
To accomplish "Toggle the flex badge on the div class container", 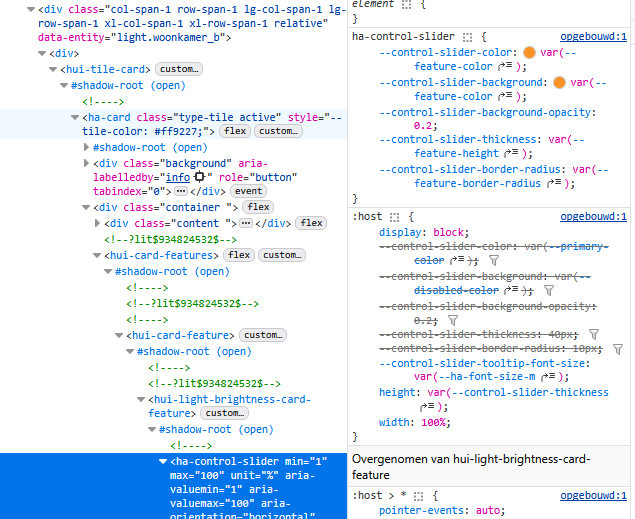I will click(258, 207).
